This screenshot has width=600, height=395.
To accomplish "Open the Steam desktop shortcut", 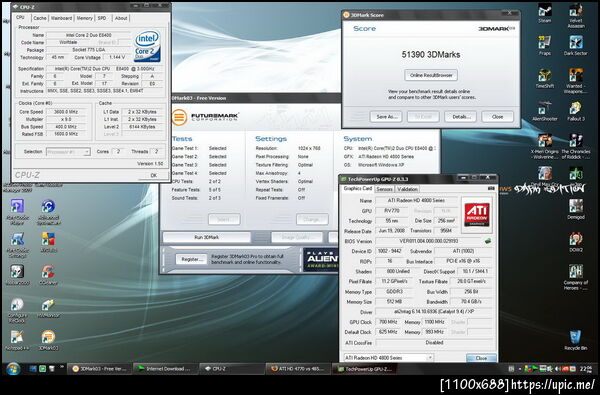I will click(x=545, y=13).
